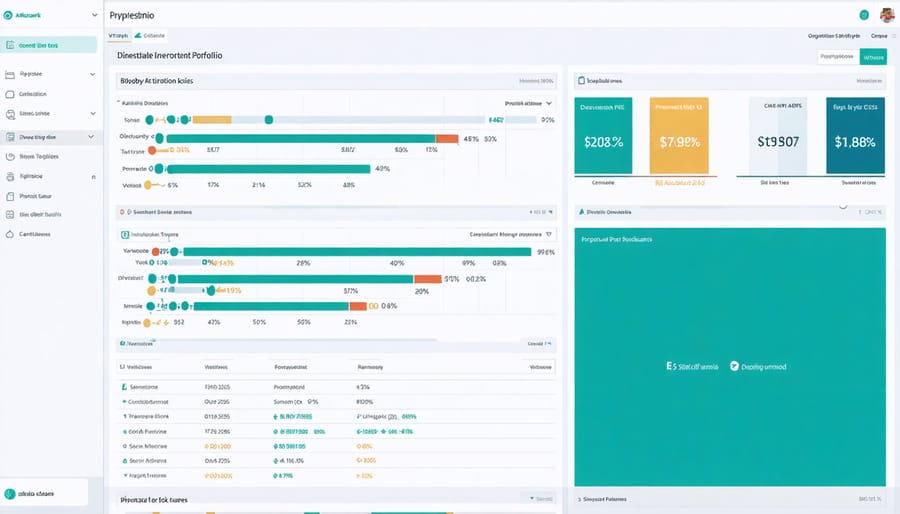Switch to the second tab under page title
Viewport: 900px width, 514px height.
[148, 35]
